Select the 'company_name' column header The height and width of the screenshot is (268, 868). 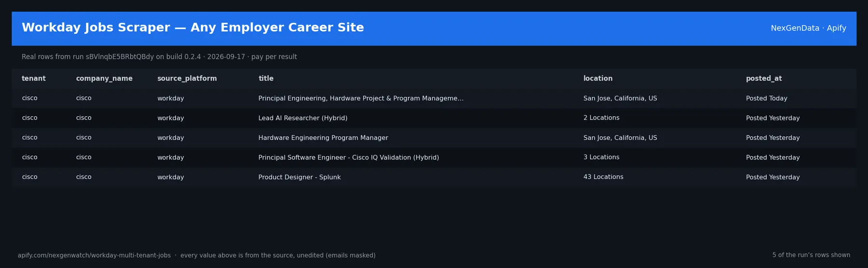[x=104, y=79]
